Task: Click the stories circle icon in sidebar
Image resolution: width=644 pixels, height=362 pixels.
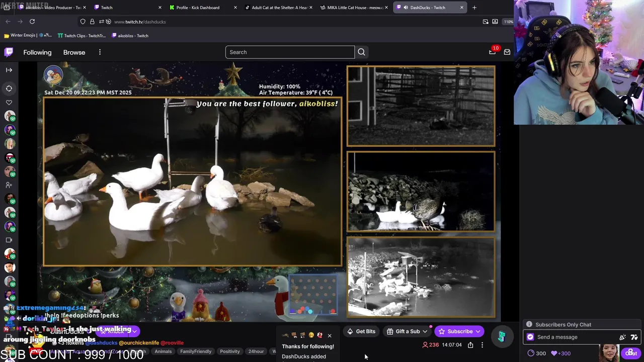Action: [x=9, y=88]
